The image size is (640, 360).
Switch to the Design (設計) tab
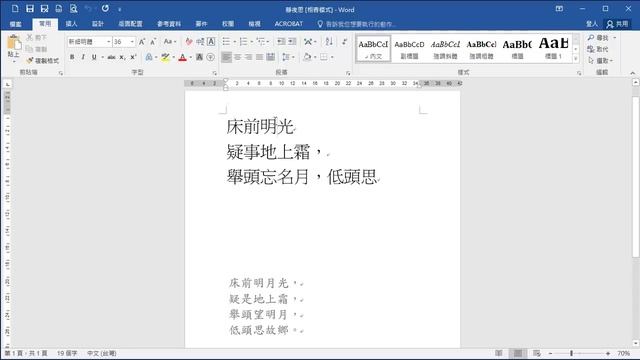[x=98, y=24]
